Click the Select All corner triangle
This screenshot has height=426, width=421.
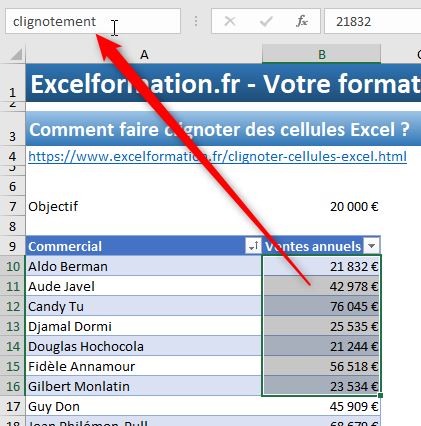point(16,54)
